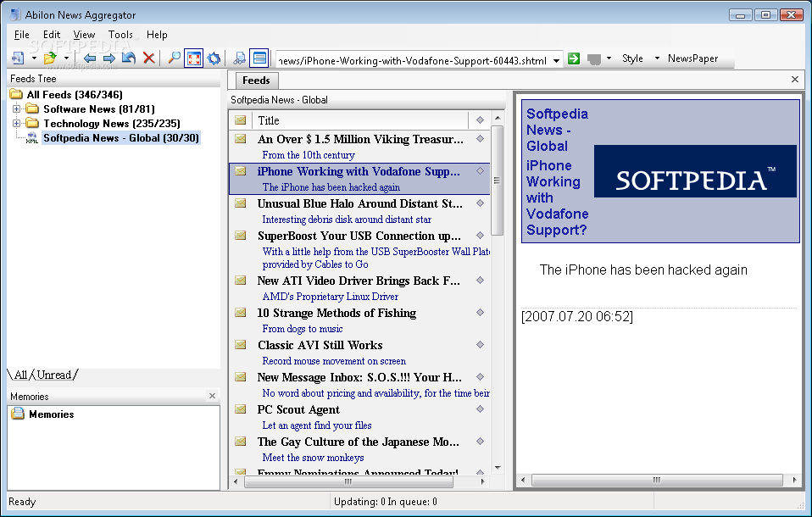Click into the address URL field

tap(414, 61)
